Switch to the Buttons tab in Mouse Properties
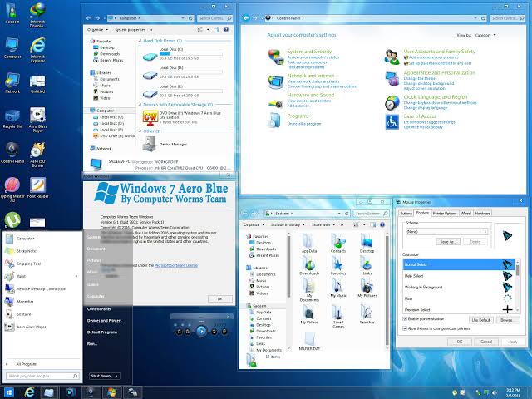This screenshot has height=399, width=532. (406, 214)
